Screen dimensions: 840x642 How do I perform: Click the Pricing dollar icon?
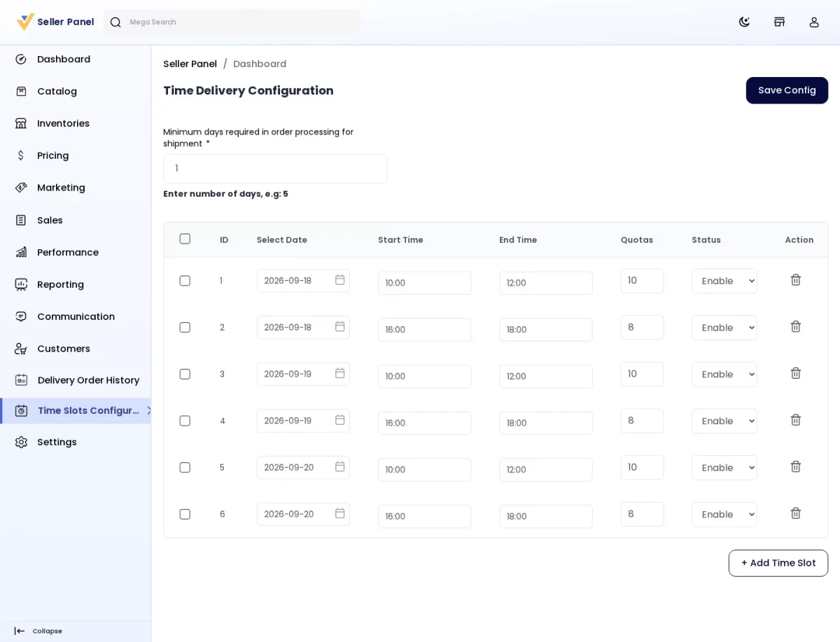[x=21, y=155]
